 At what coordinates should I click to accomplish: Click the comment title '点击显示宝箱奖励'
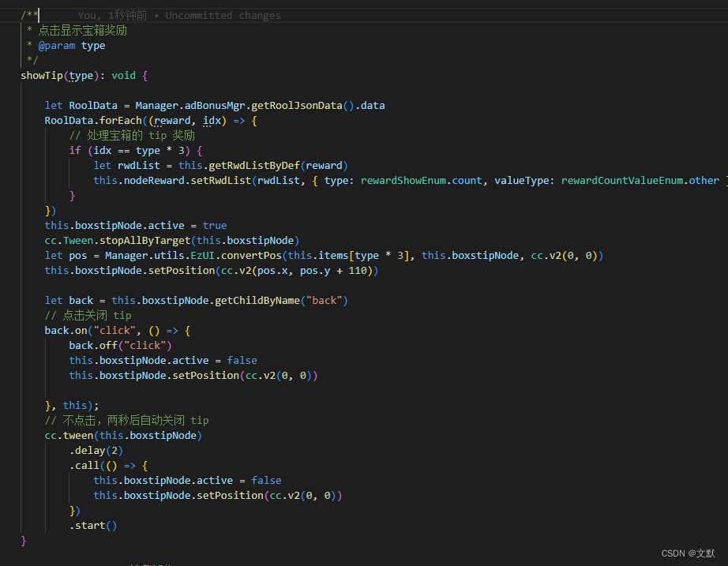tap(83, 31)
